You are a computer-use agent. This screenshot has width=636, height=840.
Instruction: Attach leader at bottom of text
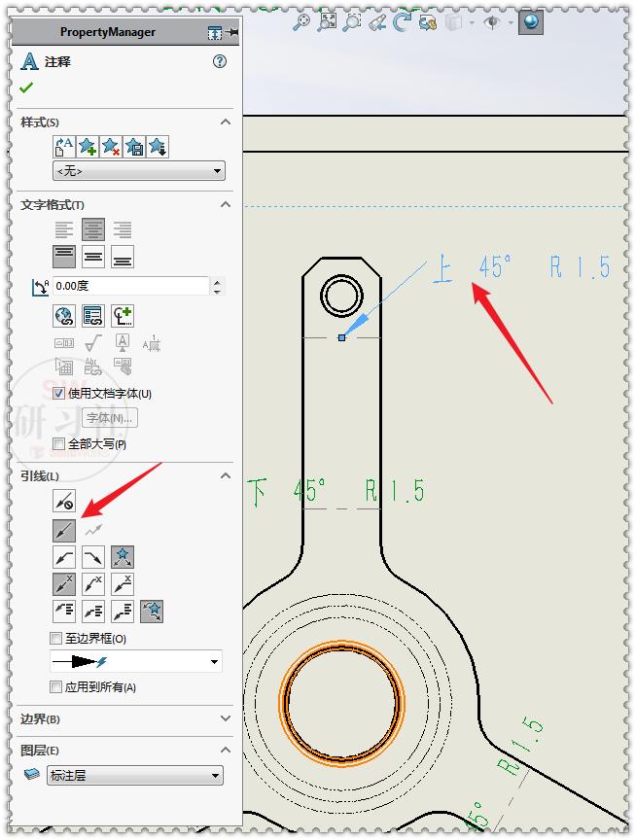[123, 612]
